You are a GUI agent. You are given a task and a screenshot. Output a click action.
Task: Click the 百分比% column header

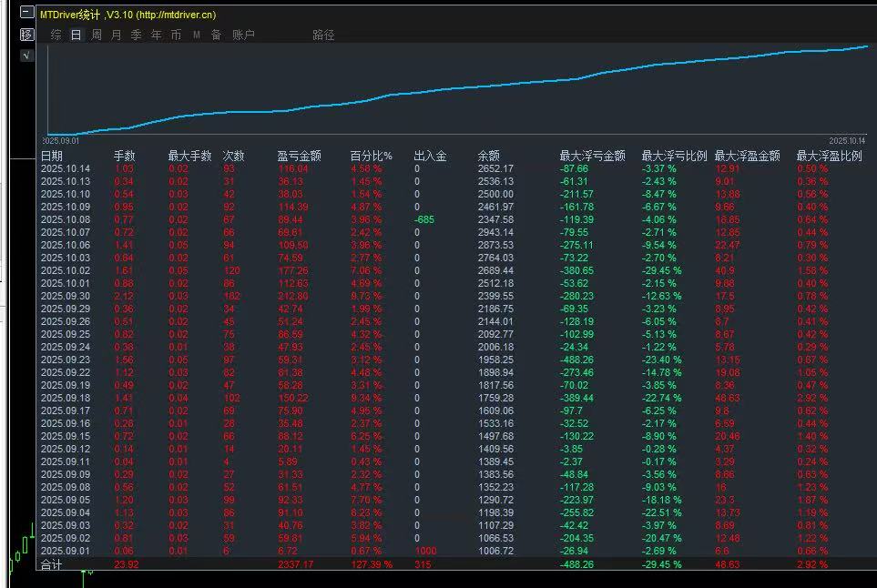click(371, 156)
